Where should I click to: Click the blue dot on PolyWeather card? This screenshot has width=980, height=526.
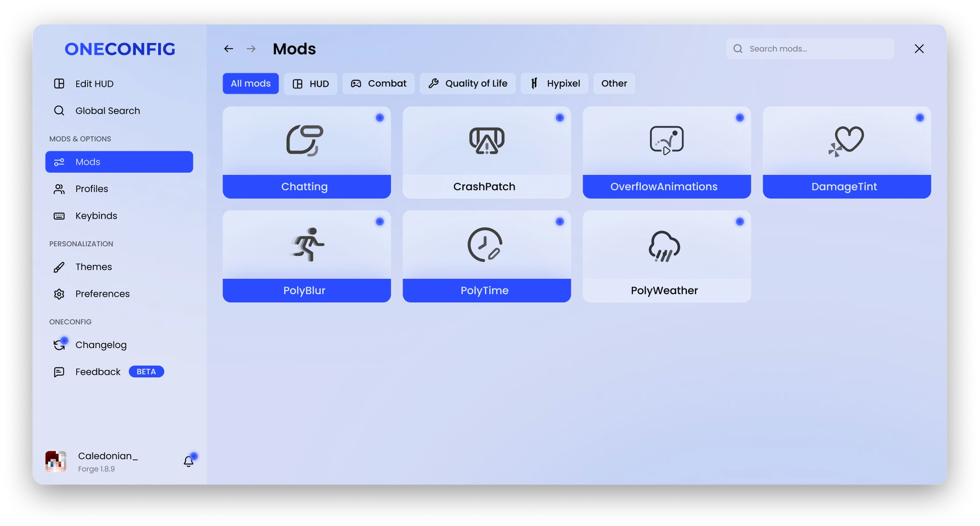tap(740, 222)
